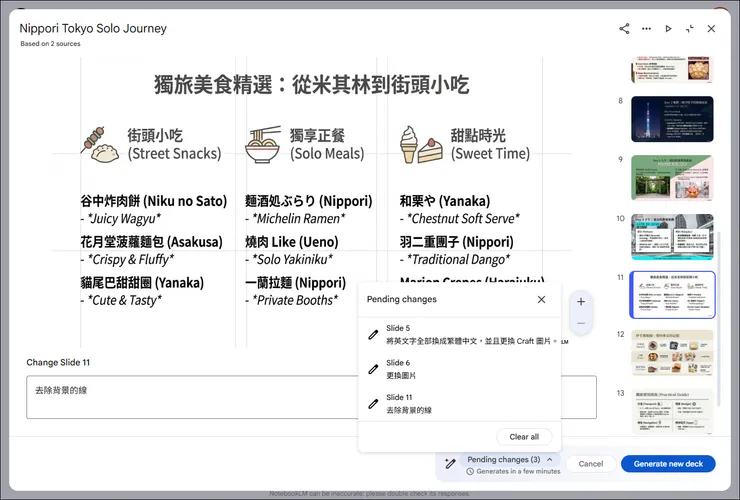
Task: Click the 和栗や (Yanaka) text
Action: point(445,201)
